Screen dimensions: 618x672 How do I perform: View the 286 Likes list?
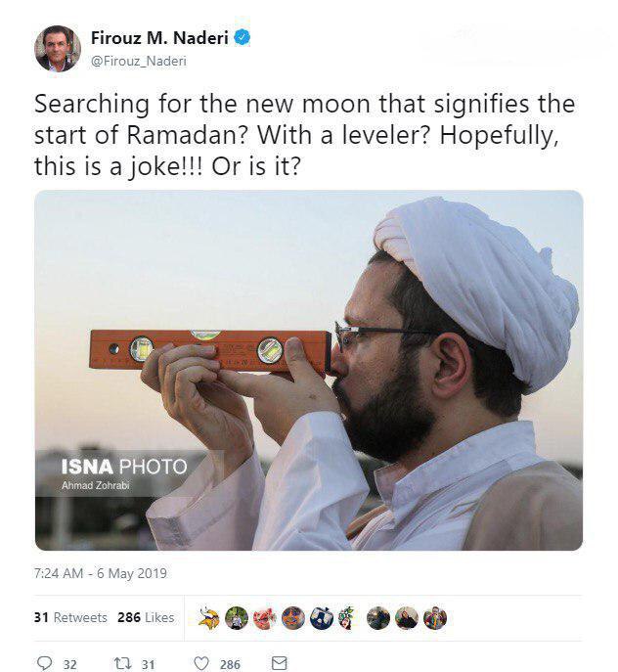pos(146,617)
